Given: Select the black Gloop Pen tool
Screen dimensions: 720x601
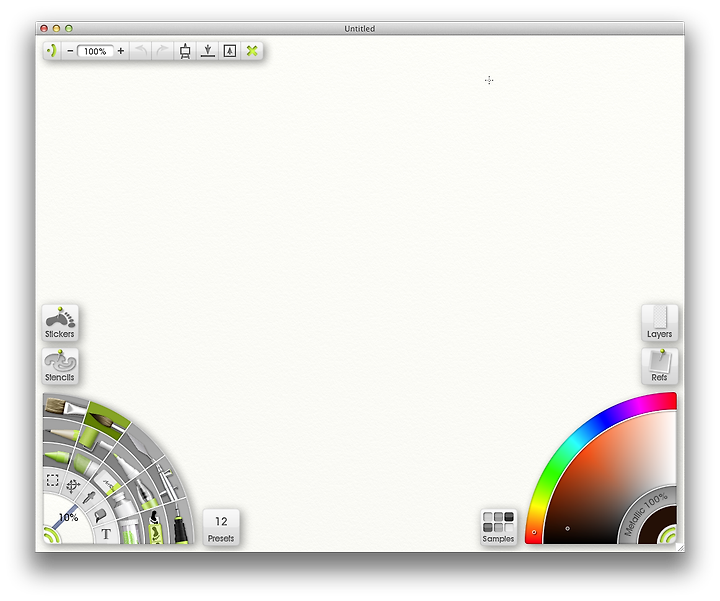Looking at the screenshot, I should [x=182, y=526].
